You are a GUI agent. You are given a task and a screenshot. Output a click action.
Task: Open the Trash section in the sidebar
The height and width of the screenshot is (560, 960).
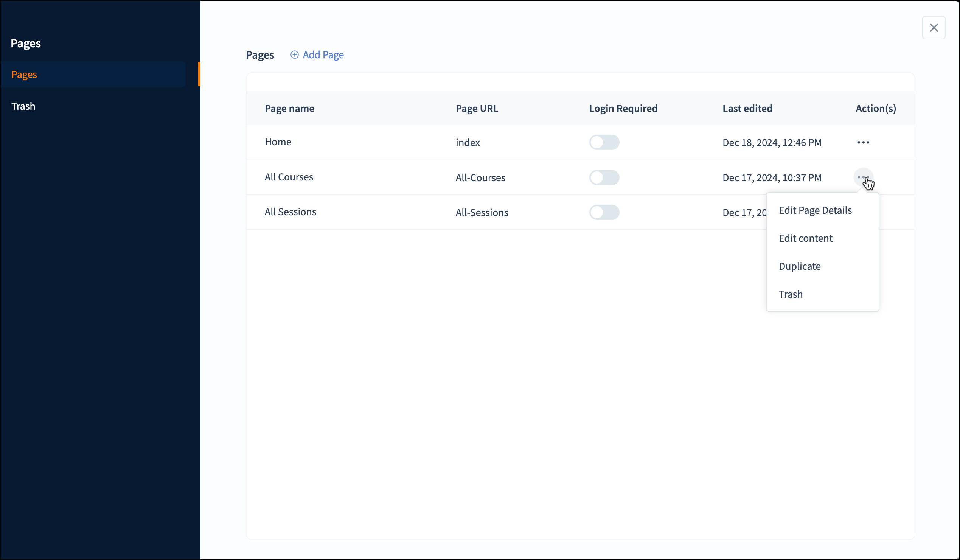pos(23,106)
